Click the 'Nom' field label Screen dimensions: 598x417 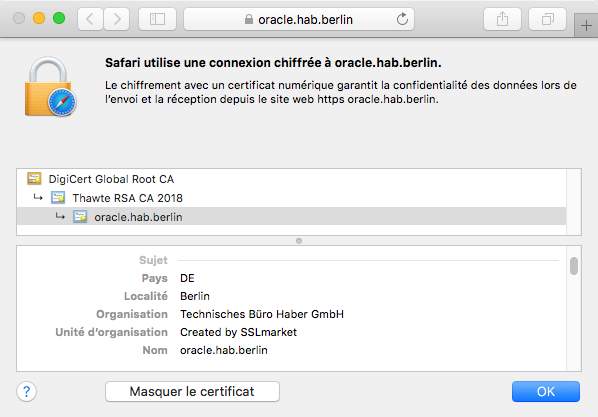point(155,350)
